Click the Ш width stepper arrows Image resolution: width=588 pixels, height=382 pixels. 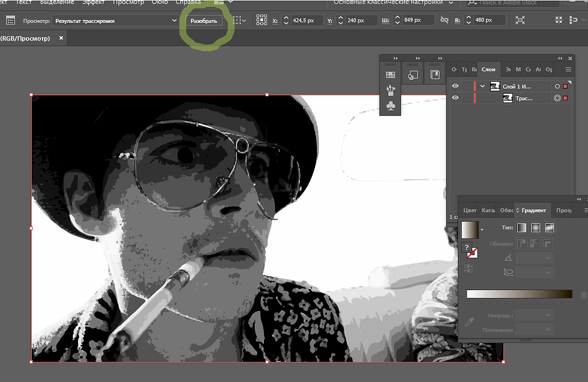coord(397,20)
